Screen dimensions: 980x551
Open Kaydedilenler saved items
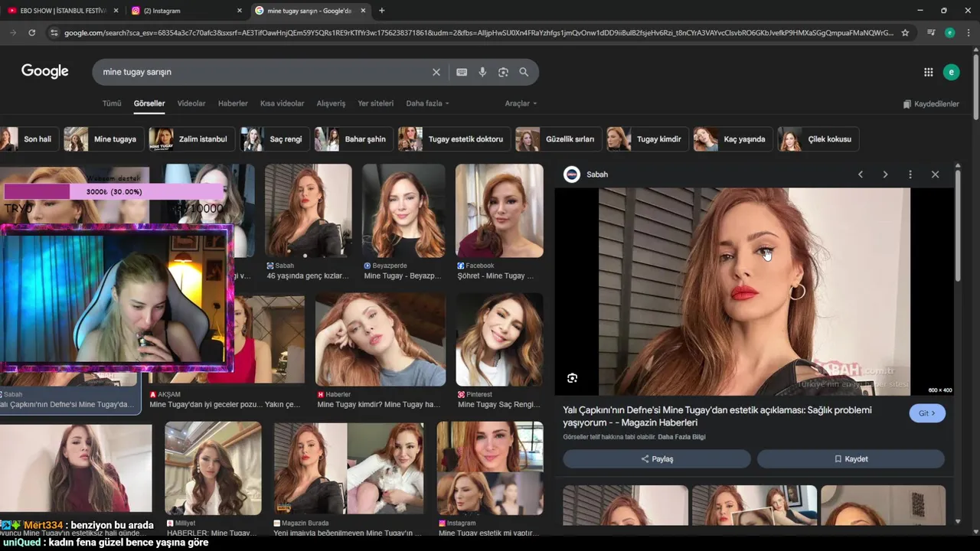(x=931, y=104)
